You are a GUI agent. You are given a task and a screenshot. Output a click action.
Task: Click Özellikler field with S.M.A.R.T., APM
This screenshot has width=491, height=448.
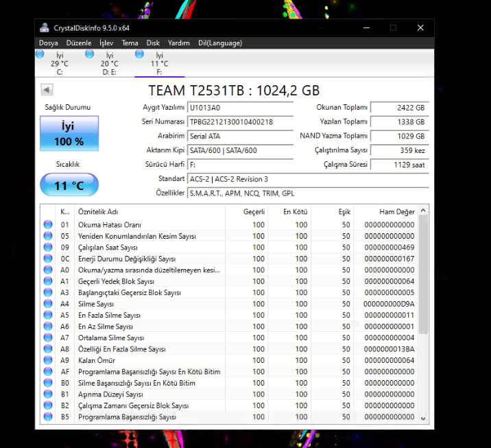pyautogui.click(x=308, y=193)
